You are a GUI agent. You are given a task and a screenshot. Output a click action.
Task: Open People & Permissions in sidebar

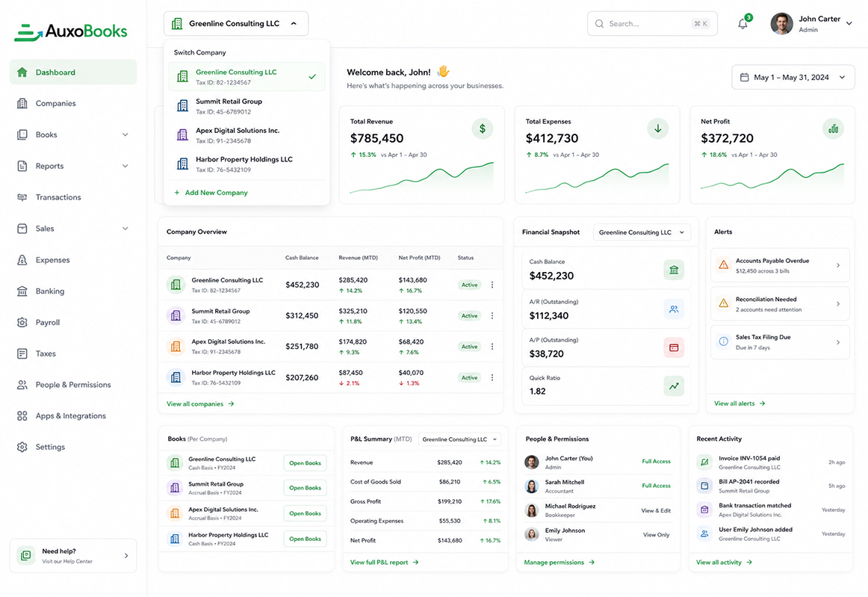pyautogui.click(x=73, y=385)
